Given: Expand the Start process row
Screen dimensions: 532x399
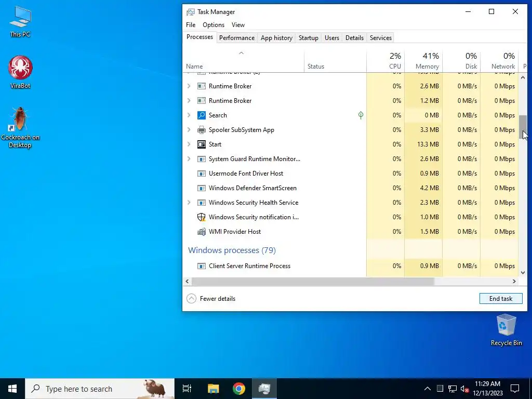Looking at the screenshot, I should pyautogui.click(x=189, y=144).
